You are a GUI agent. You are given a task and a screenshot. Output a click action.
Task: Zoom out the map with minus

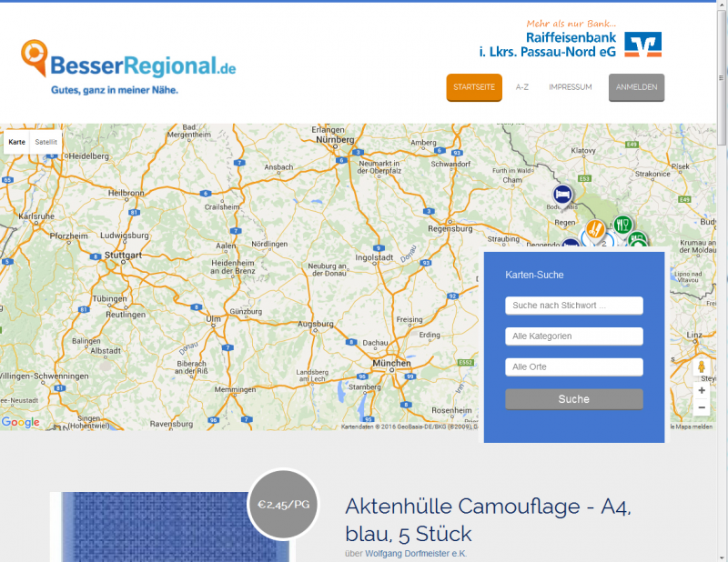[x=701, y=408]
